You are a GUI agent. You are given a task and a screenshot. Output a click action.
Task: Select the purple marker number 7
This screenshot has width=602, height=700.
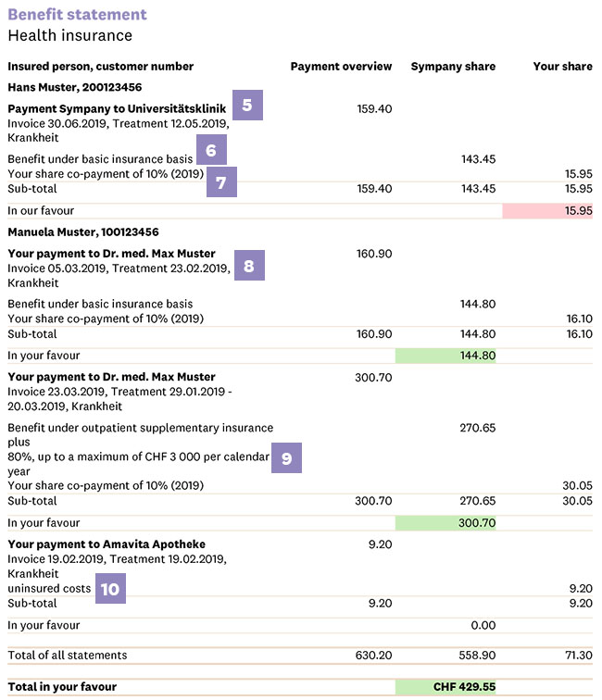coord(221,182)
